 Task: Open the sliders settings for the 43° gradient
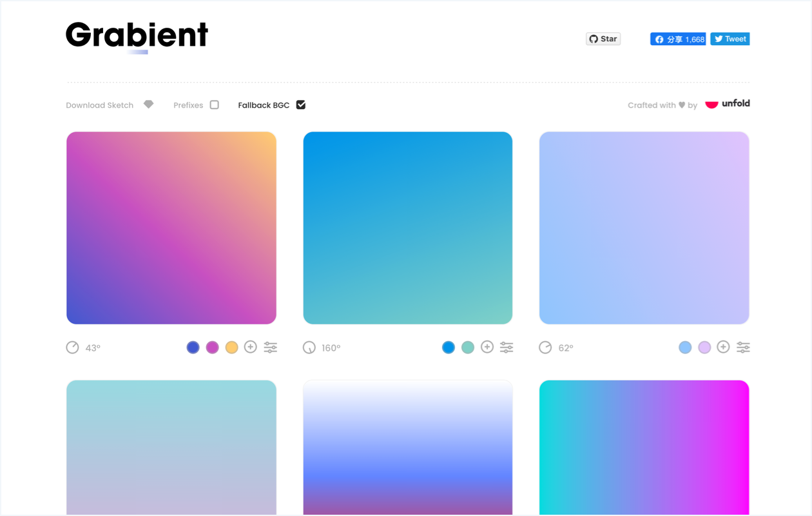271,348
